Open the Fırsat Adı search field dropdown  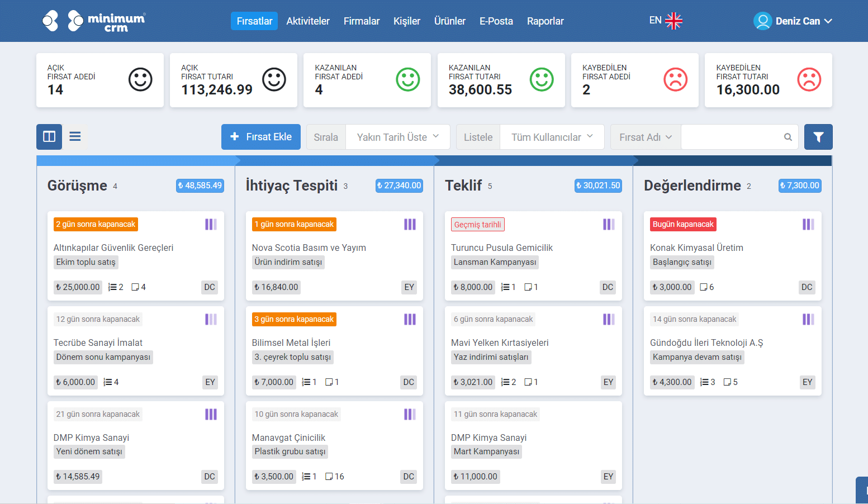pyautogui.click(x=646, y=137)
